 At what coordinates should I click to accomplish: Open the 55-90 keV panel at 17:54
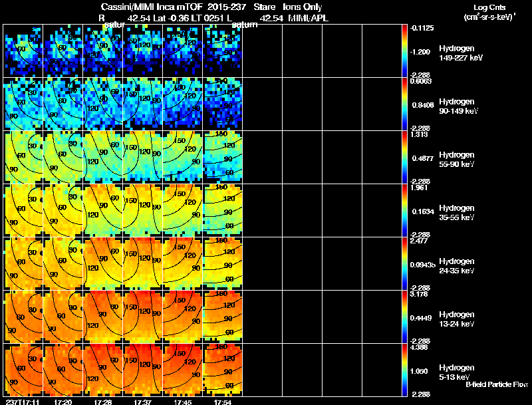[x=223, y=158]
